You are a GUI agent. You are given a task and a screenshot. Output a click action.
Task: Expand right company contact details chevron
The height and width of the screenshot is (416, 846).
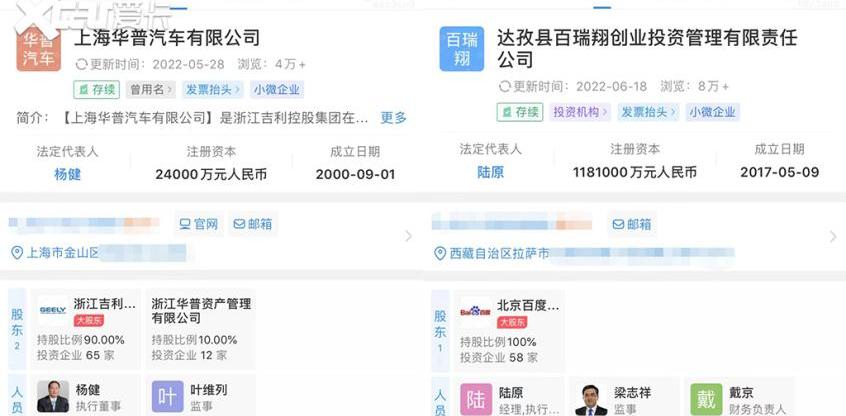click(x=832, y=237)
